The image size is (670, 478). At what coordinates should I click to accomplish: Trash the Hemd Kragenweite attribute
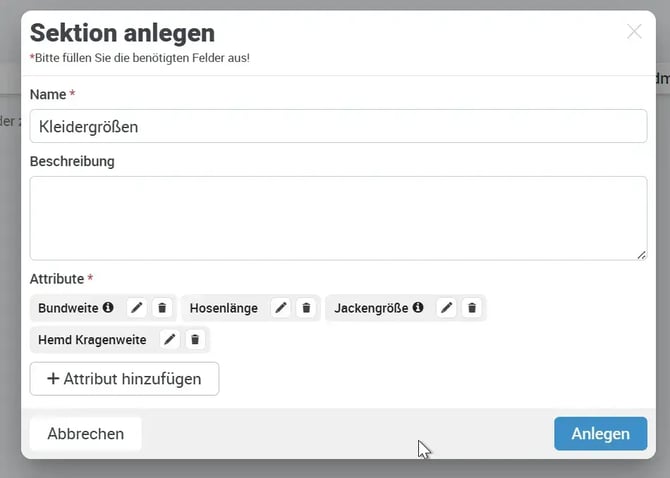click(x=195, y=340)
